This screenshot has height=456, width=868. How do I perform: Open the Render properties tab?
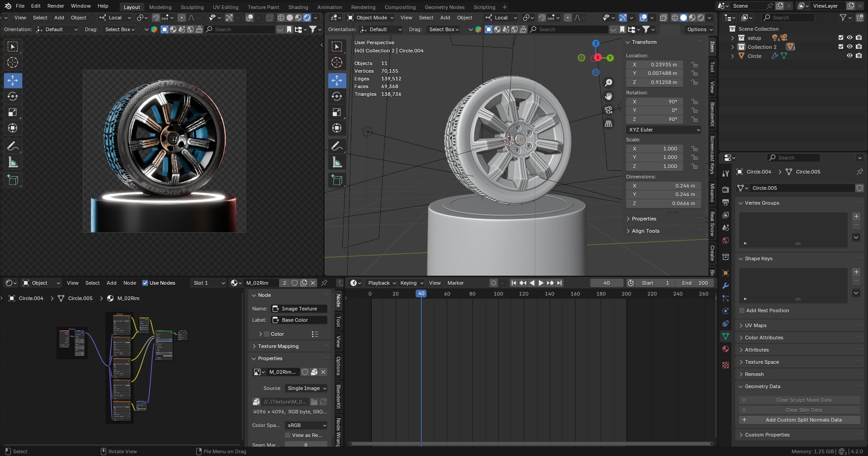click(726, 190)
